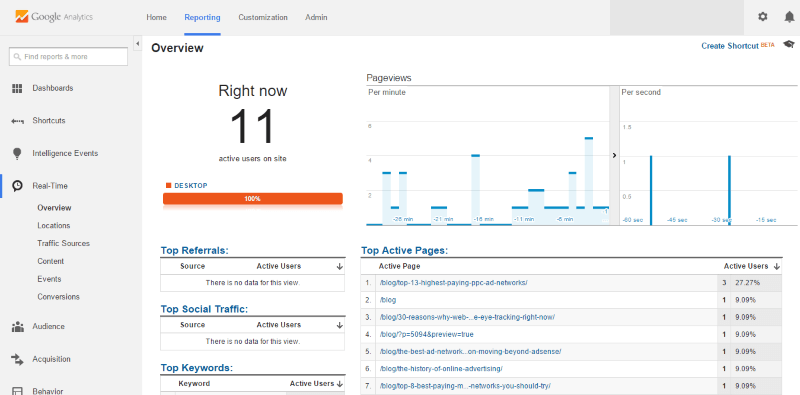Click the orange Desktop 100% bar
The height and width of the screenshot is (395, 800).
(x=253, y=199)
